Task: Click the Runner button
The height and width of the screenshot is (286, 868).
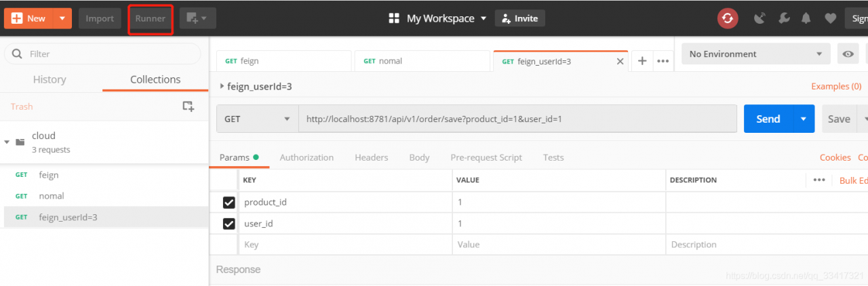Action: pos(151,18)
